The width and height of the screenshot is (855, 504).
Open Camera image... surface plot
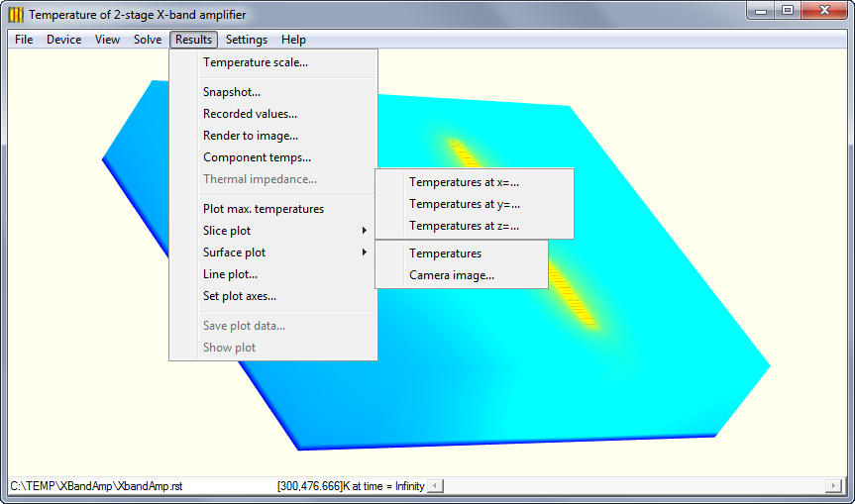(x=462, y=275)
